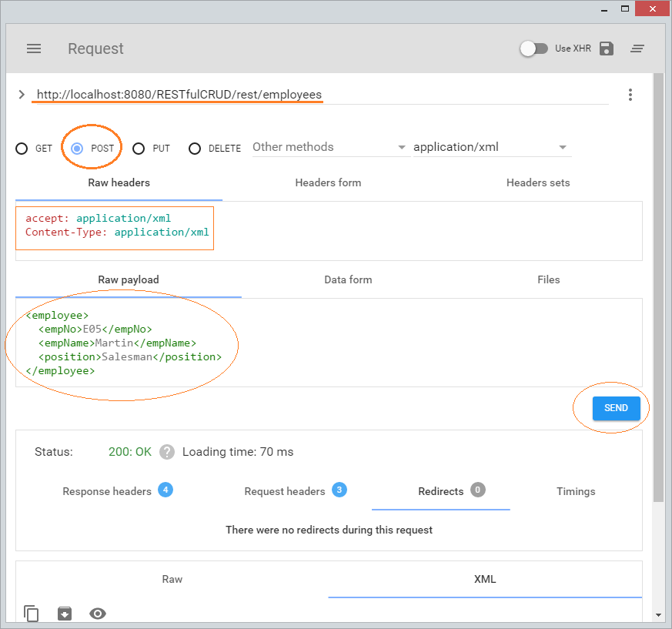Click the request URL input field
This screenshot has height=629, width=672.
pyautogui.click(x=323, y=95)
